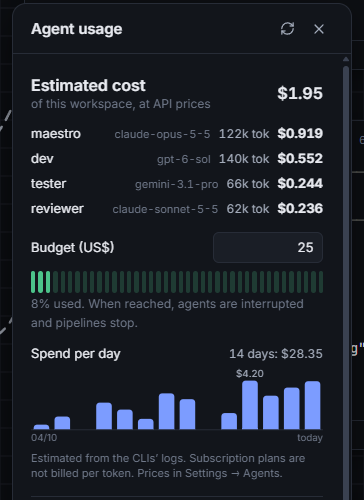The image size is (364, 500).
Task: Refresh the Agent usage data
Action: coord(287,29)
